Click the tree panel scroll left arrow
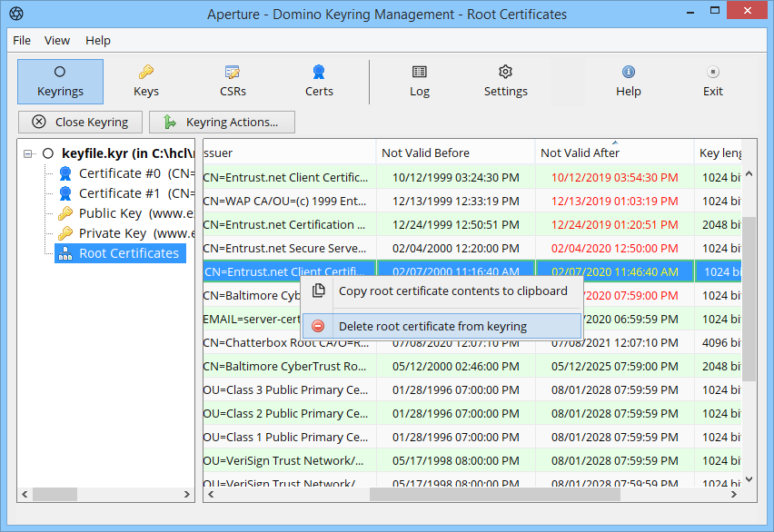The height and width of the screenshot is (532, 774). coord(25,494)
